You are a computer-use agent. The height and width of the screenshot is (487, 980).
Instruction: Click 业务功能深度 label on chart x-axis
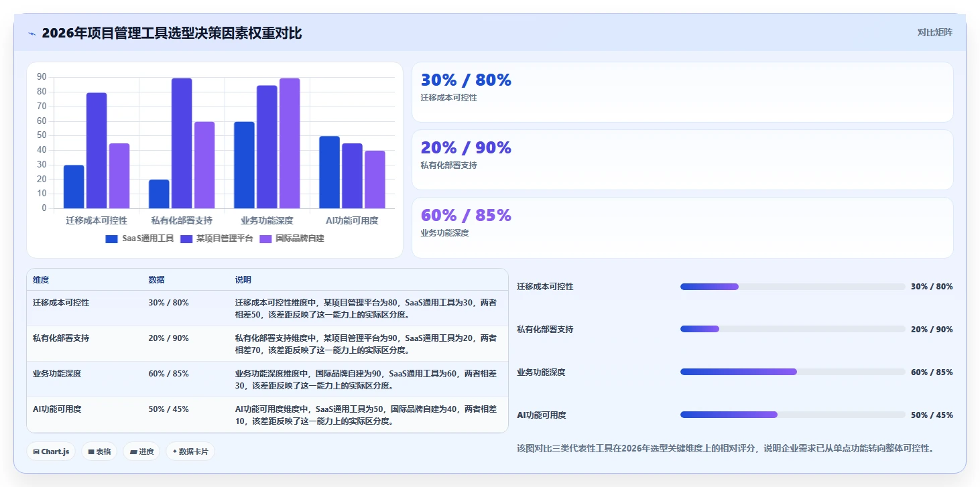(x=267, y=220)
